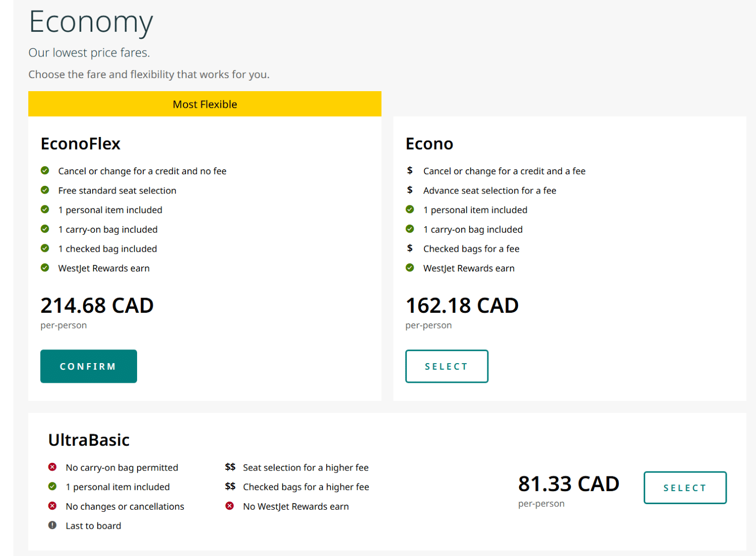Click the checkmark beside UltraBasic personal item included
The width and height of the screenshot is (756, 556).
point(52,486)
